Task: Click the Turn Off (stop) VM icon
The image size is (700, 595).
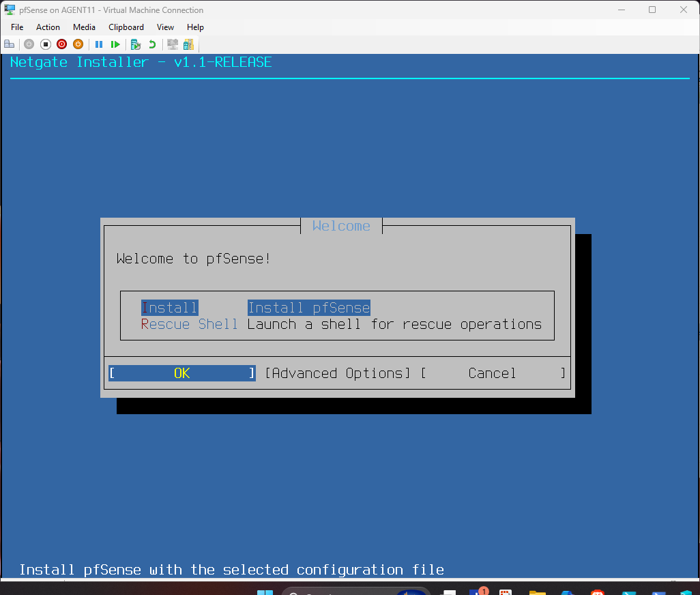Action: coord(46,44)
